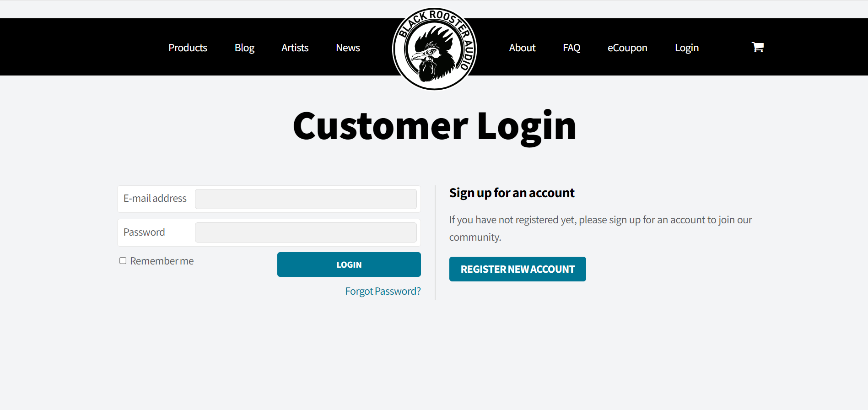The height and width of the screenshot is (410, 868).
Task: Enable the Remember me checkbox
Action: pyautogui.click(x=123, y=261)
